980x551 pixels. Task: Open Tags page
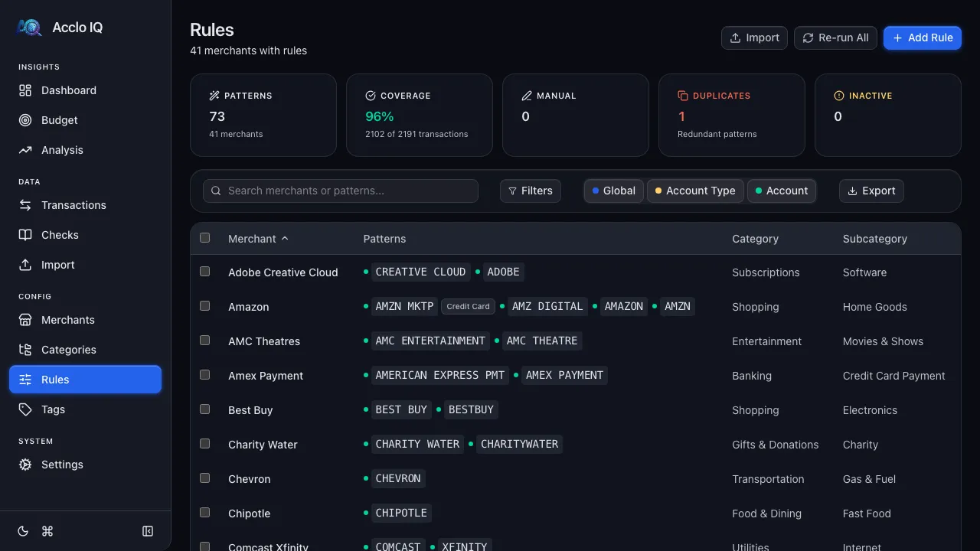(x=85, y=409)
